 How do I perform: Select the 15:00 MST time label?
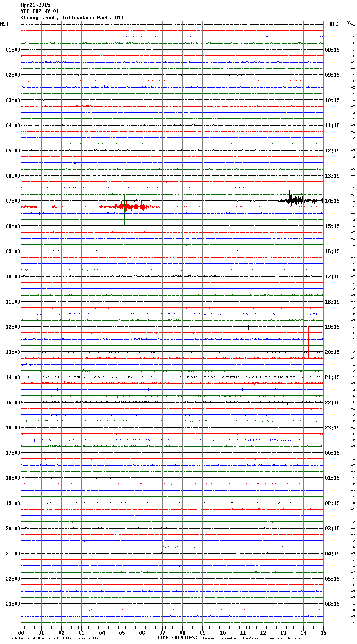[x=13, y=403]
